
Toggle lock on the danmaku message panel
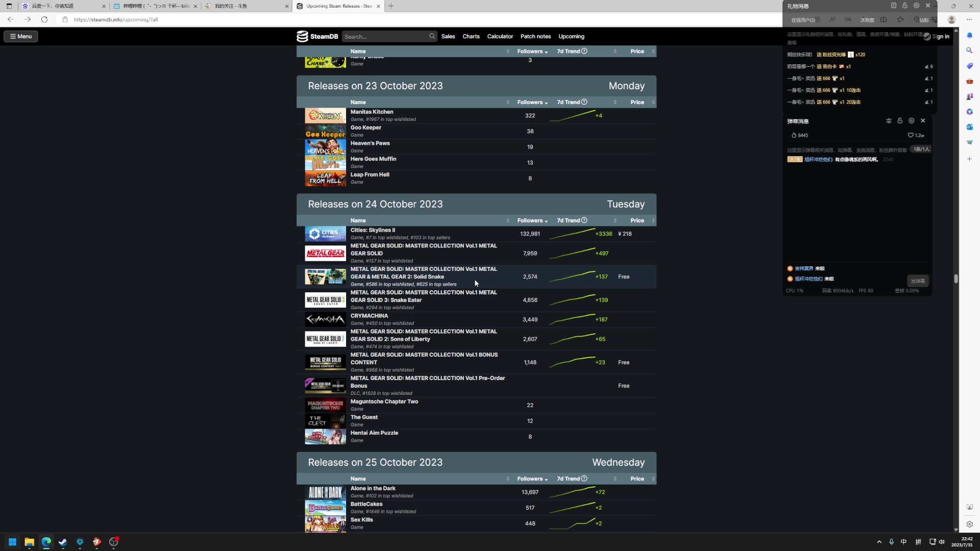(900, 121)
